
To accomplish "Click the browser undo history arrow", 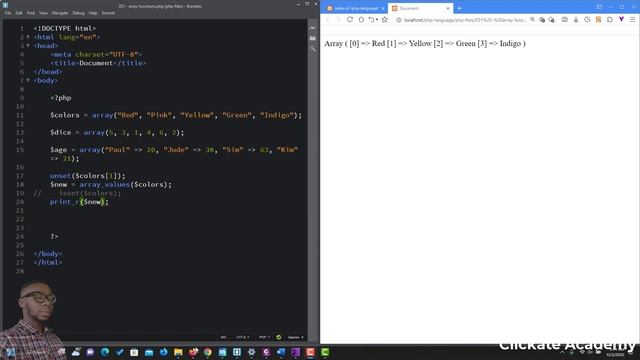I will (x=372, y=20).
